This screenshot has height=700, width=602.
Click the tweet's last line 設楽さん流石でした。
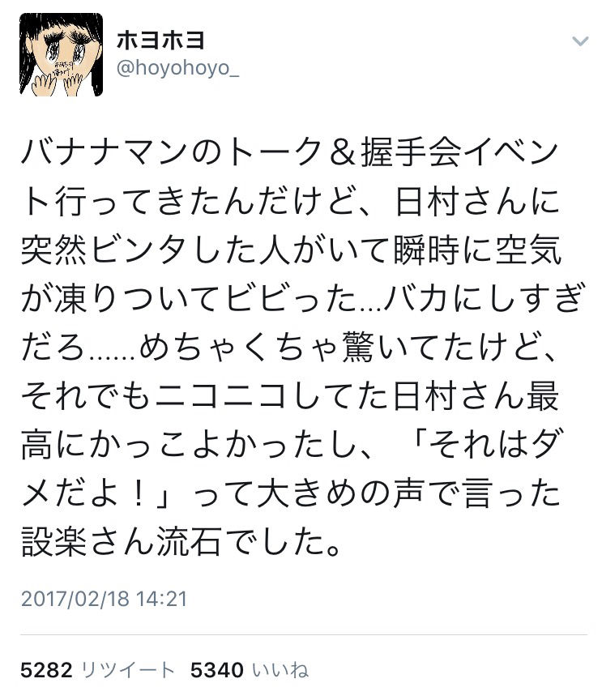click(x=181, y=542)
